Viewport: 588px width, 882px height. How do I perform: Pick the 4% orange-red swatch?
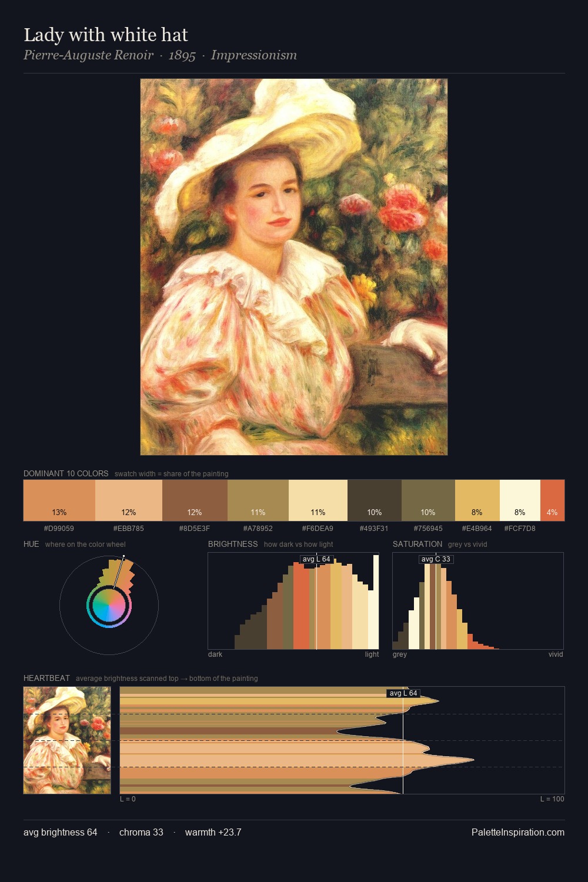(x=552, y=500)
